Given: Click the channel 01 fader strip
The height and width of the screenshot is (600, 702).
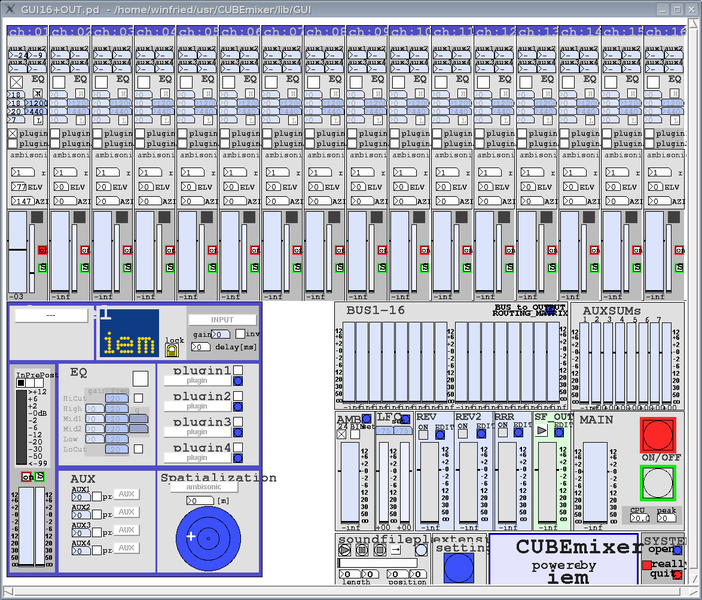Looking at the screenshot, I should [19, 250].
